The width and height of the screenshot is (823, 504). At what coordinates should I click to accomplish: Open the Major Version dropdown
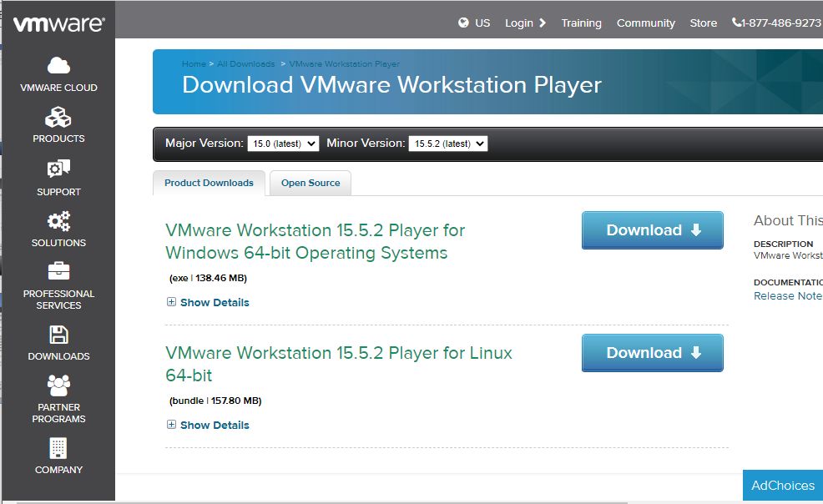pyautogui.click(x=283, y=144)
